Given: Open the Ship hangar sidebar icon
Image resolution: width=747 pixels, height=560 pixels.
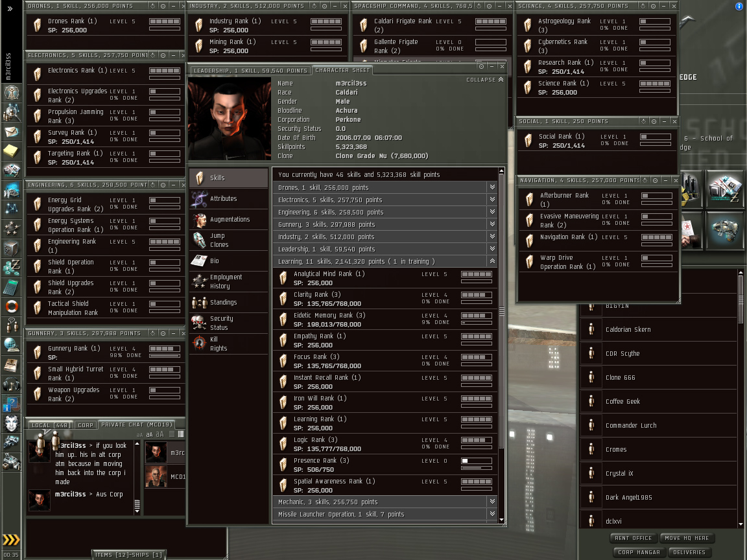Looking at the screenshot, I should [x=12, y=443].
